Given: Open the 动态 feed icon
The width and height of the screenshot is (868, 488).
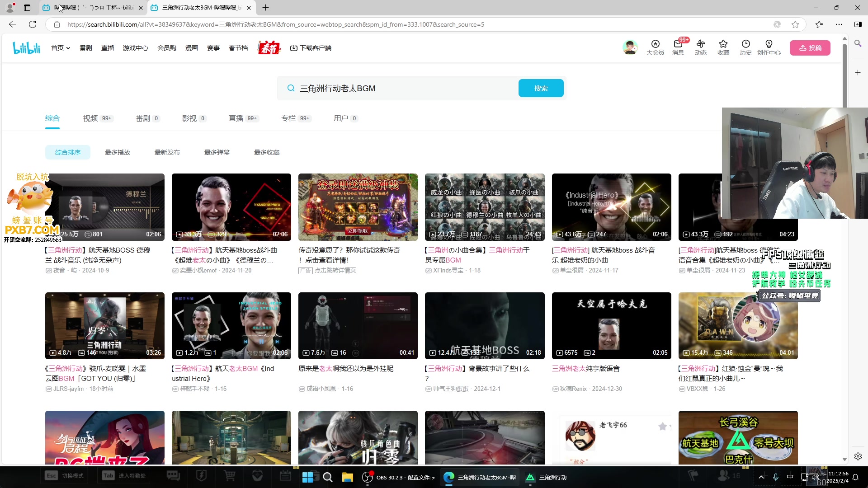Looking at the screenshot, I should [x=700, y=47].
